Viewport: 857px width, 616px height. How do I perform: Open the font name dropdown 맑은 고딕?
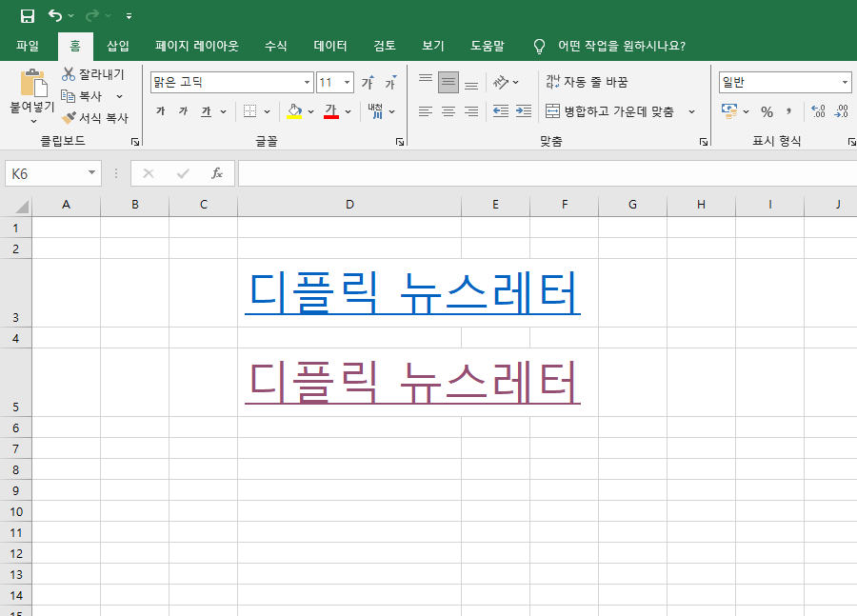click(307, 83)
